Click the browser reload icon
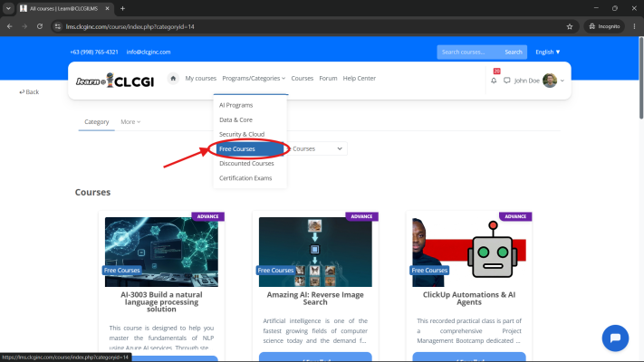Screen dimensions: 644x362 (40, 26)
